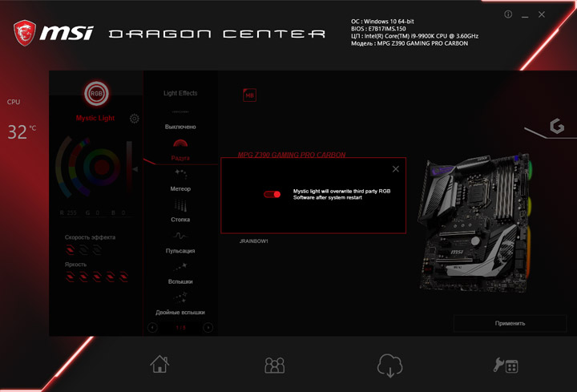
Task: Click the Mystic Light label
Action: (95, 118)
